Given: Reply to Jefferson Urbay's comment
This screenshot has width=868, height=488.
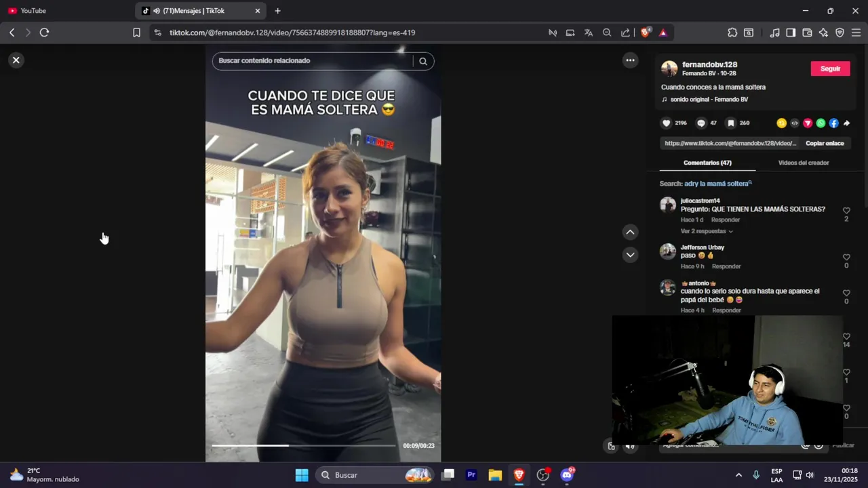Looking at the screenshot, I should [726, 266].
